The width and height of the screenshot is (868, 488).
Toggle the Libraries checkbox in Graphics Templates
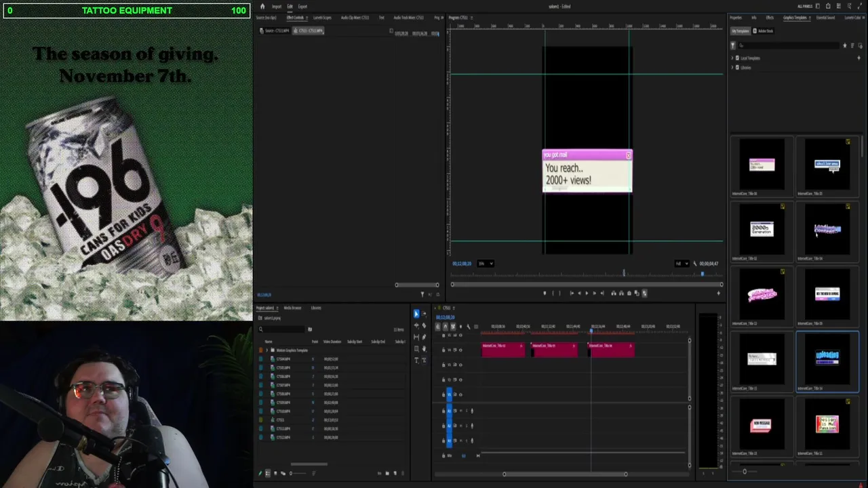coord(737,68)
